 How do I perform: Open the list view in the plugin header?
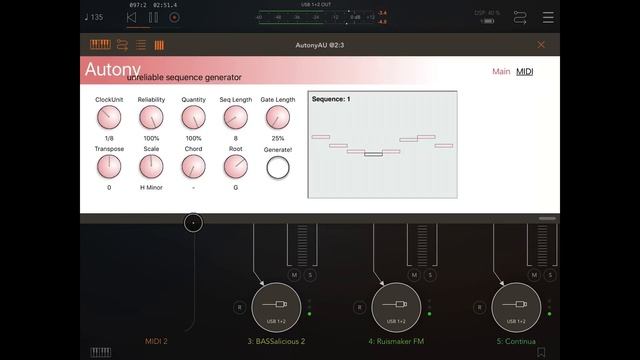[141, 45]
